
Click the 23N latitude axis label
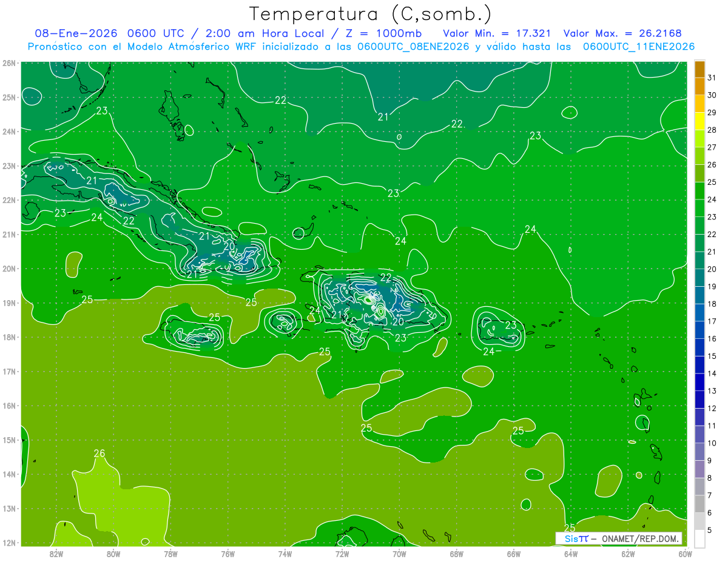pos(9,166)
